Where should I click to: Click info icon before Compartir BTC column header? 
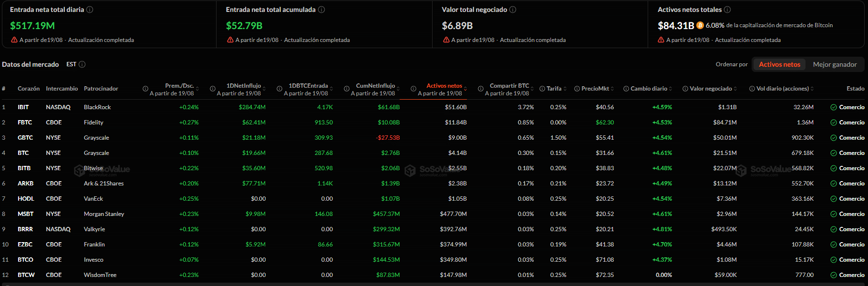pos(481,89)
